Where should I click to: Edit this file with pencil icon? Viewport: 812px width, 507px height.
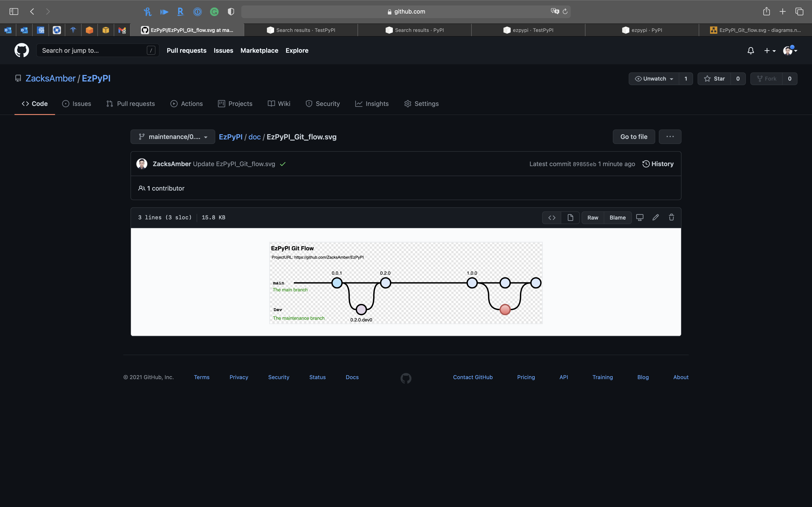coord(655,218)
